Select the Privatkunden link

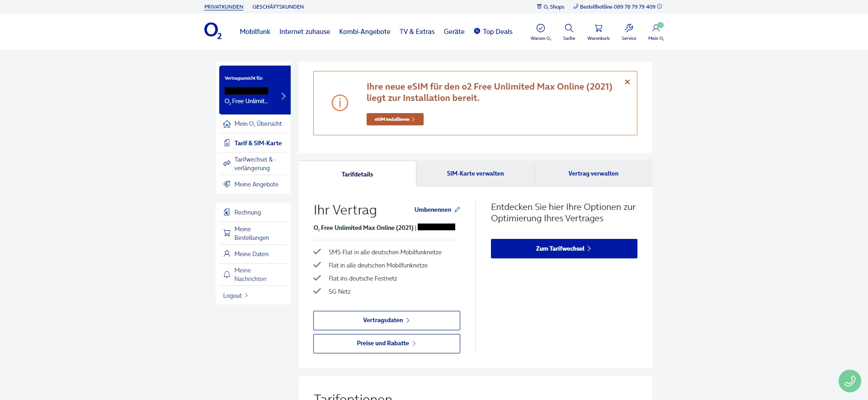224,7
